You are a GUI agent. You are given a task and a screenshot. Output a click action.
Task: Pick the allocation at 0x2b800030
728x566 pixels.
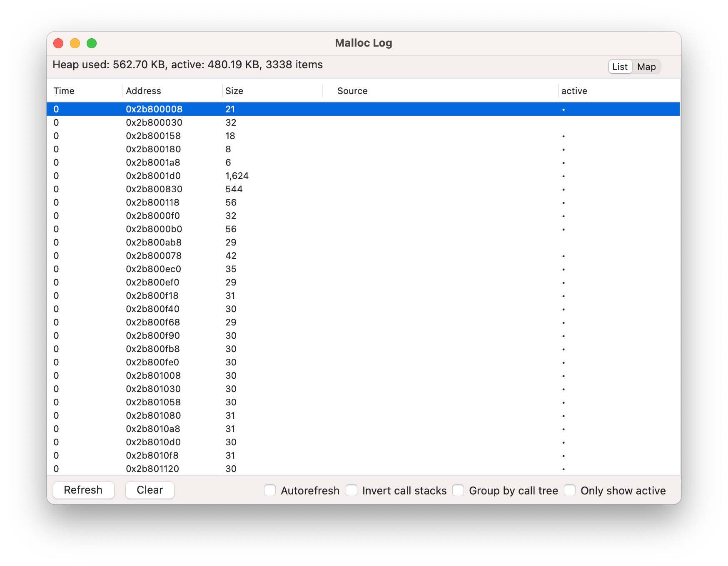point(154,122)
